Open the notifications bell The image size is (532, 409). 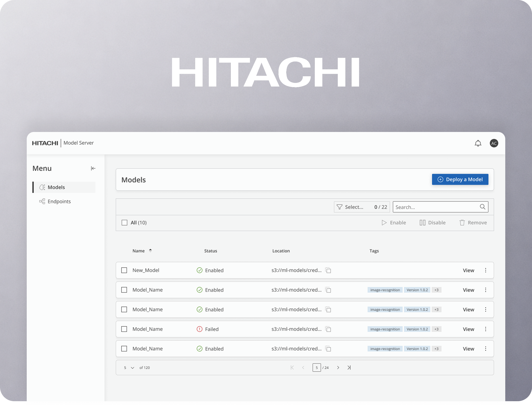click(478, 143)
